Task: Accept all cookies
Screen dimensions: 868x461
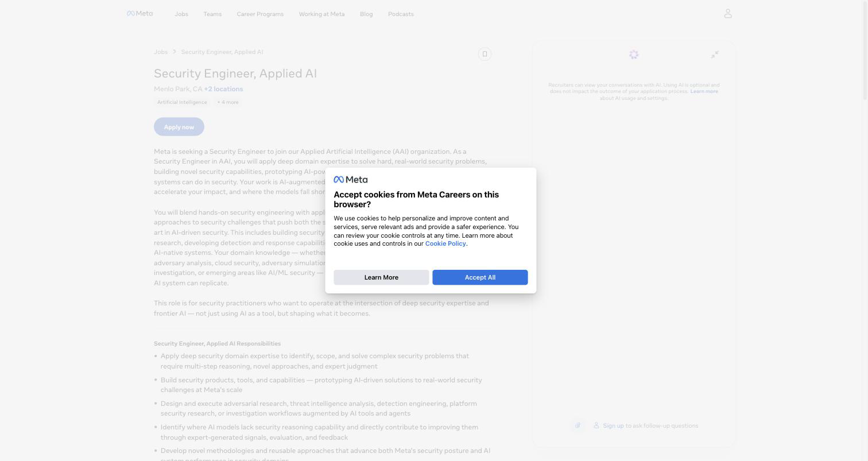Action: click(480, 277)
